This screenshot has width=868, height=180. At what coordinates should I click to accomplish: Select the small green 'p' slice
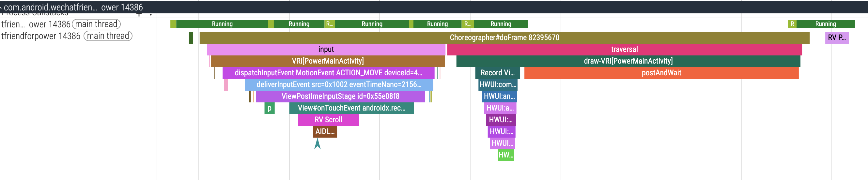click(269, 108)
